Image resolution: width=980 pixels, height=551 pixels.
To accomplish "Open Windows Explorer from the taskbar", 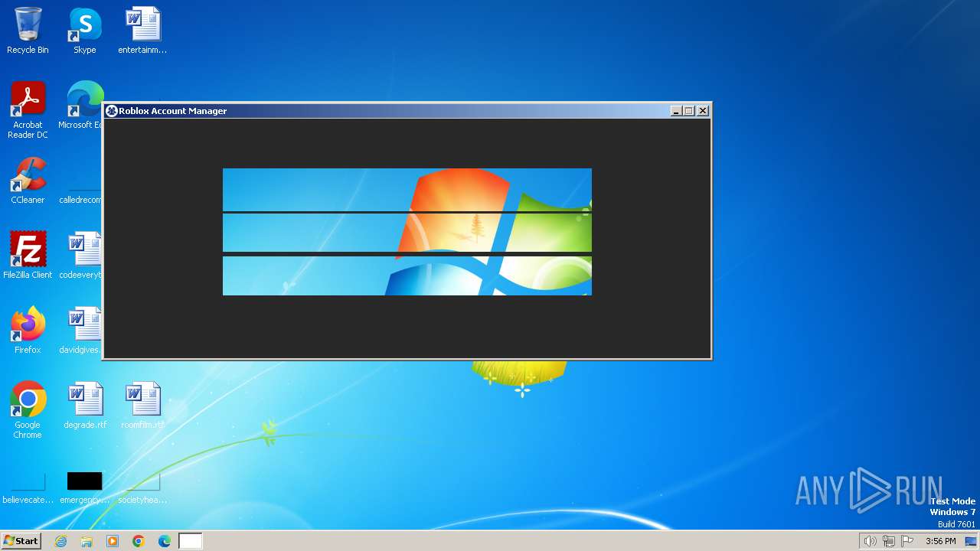I will click(x=87, y=541).
